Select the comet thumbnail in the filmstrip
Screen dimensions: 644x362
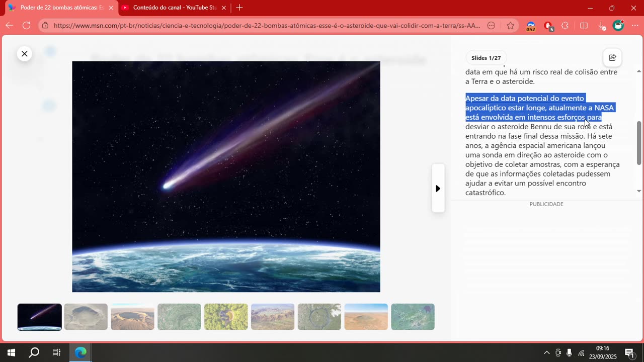click(x=40, y=317)
